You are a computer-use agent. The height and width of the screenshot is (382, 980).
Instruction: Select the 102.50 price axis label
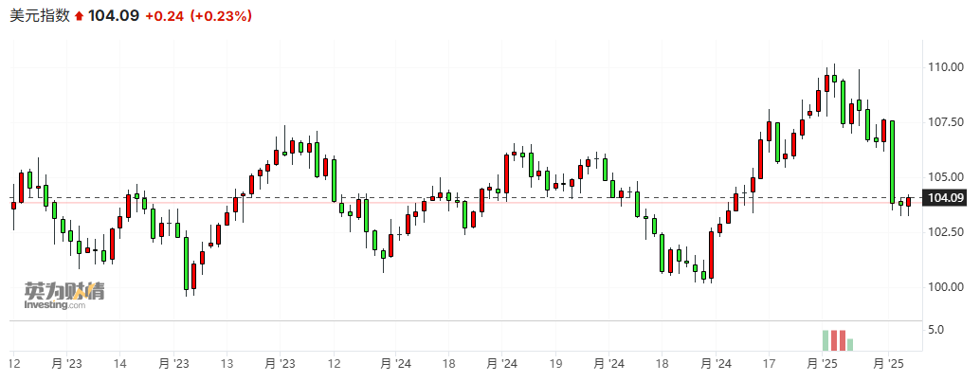tap(947, 232)
